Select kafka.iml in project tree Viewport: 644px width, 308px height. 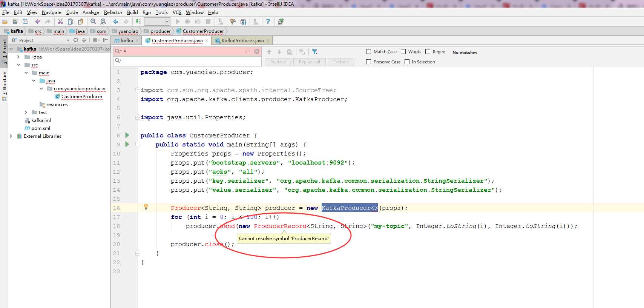[x=41, y=120]
